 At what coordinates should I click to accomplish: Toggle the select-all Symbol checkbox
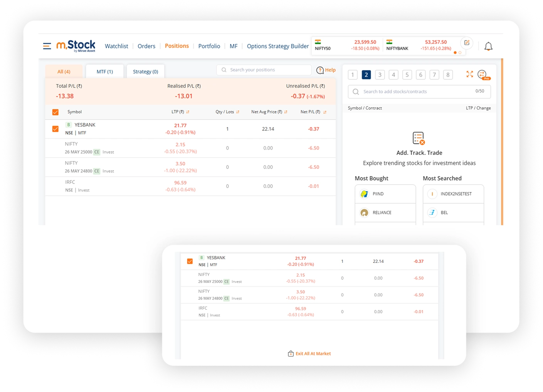pyautogui.click(x=55, y=112)
